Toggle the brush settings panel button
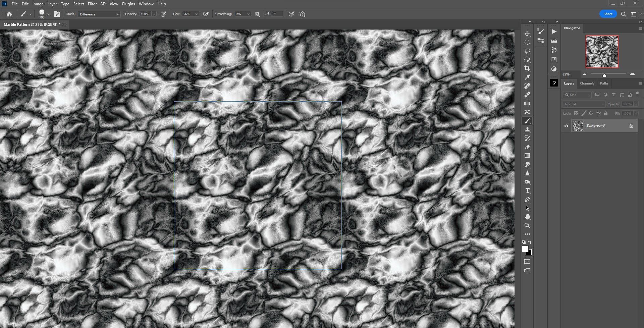The image size is (644, 328). (x=57, y=14)
